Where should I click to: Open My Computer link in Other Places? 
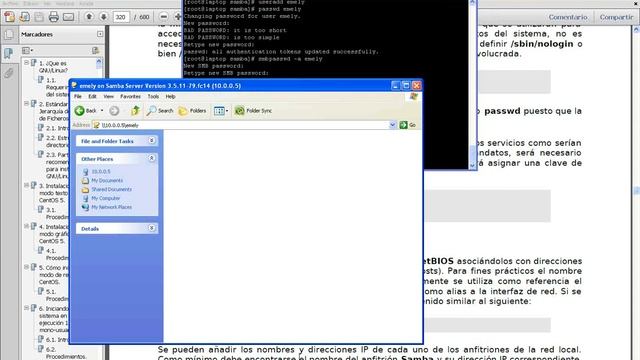click(106, 198)
